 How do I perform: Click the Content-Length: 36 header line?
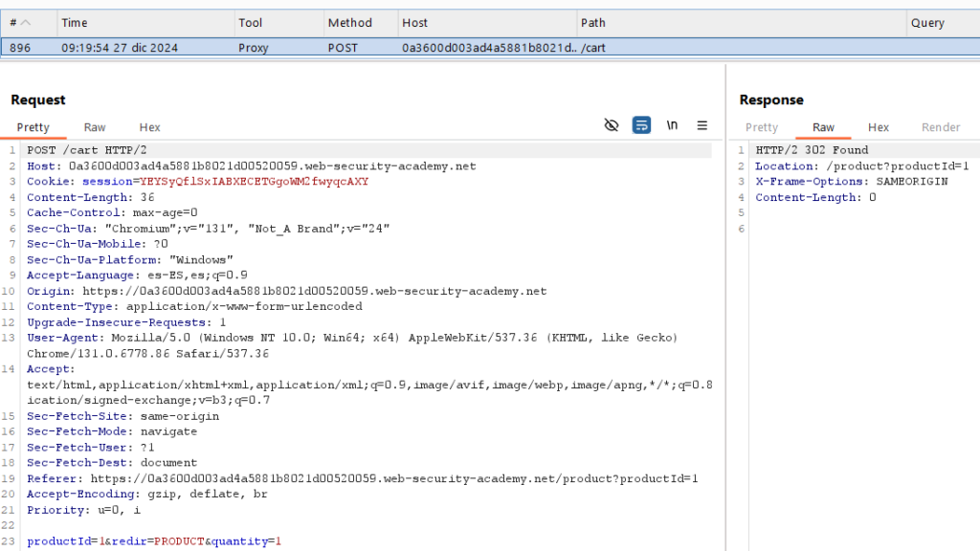[91, 197]
